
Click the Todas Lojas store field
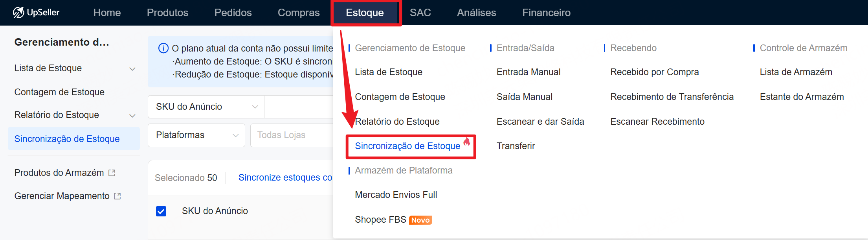pyautogui.click(x=291, y=135)
